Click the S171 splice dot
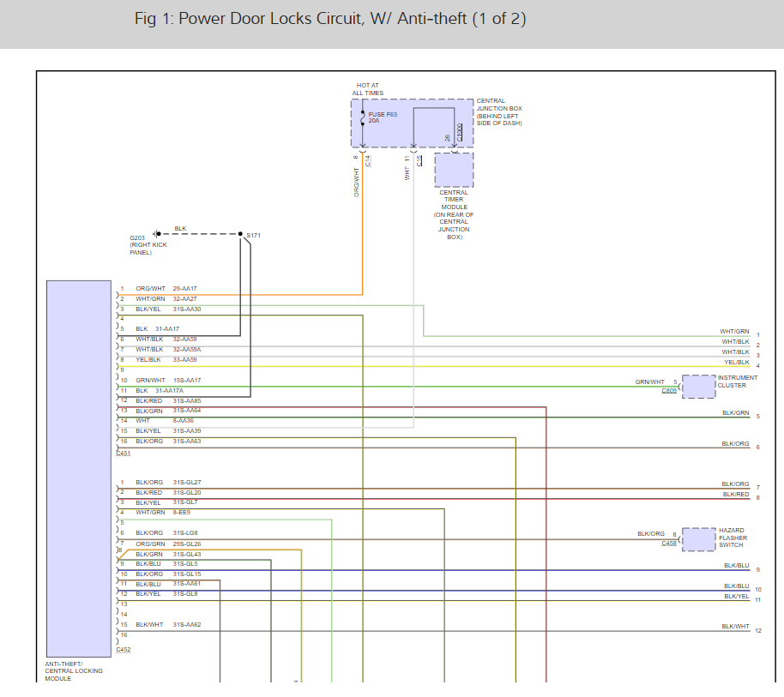The width and height of the screenshot is (784, 697). click(x=241, y=233)
